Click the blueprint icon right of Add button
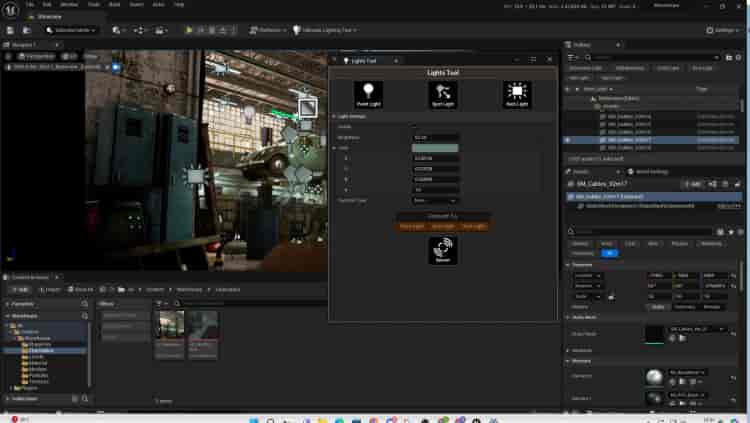 tap(713, 184)
